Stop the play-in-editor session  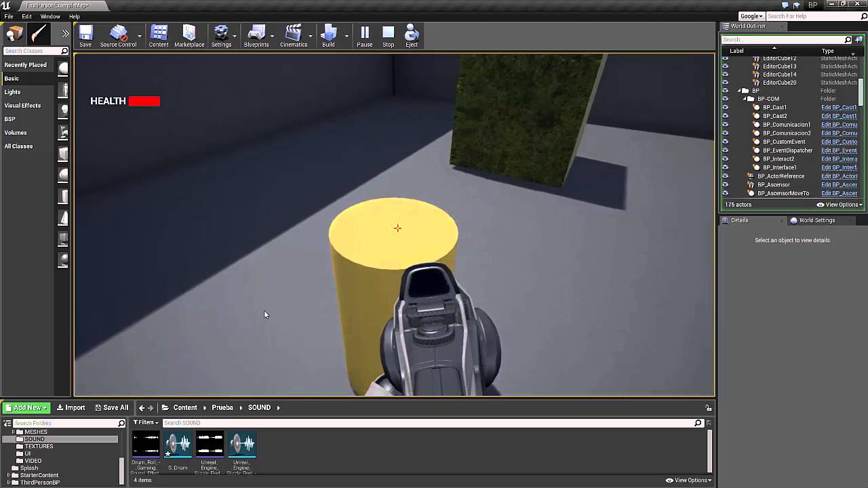point(388,36)
